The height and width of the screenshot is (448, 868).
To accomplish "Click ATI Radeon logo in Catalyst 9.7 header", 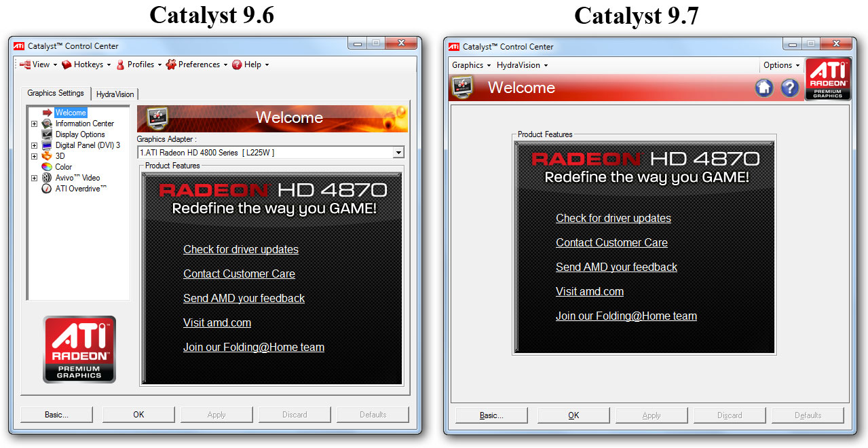I will pyautogui.click(x=827, y=79).
